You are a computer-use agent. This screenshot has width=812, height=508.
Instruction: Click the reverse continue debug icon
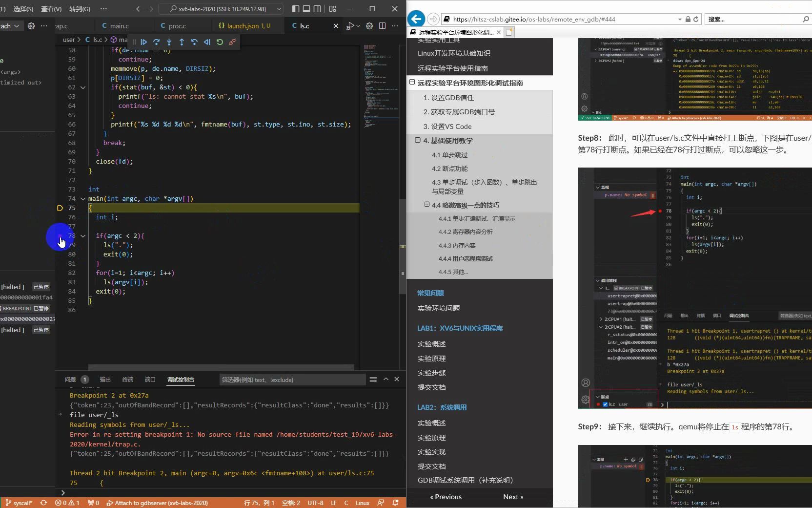207,42
